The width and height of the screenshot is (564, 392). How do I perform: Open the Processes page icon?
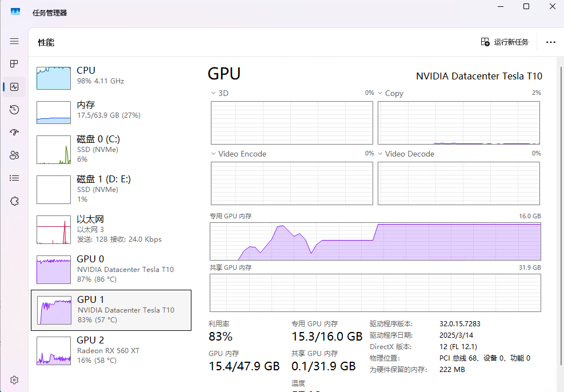[14, 63]
